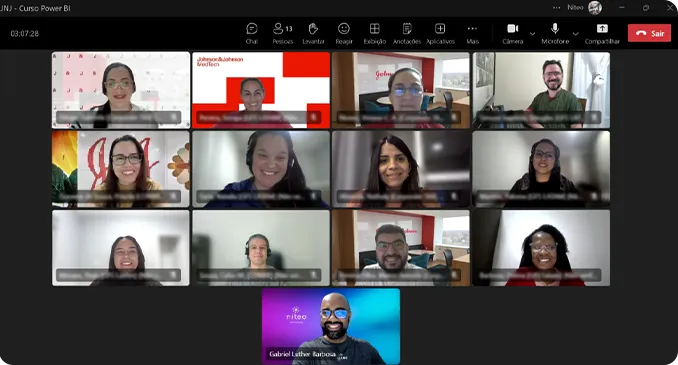
Task: Expand the microphone options chevron
Action: coord(576,34)
